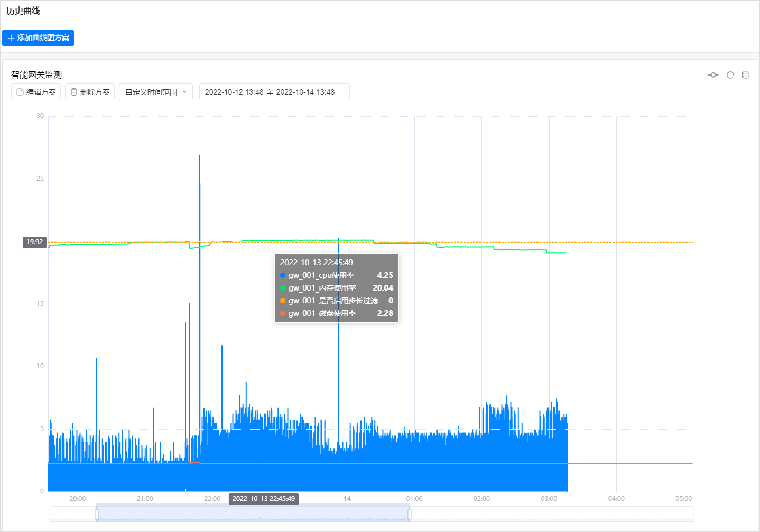Click orange dot for gw_001_是否启用步长过滤

(283, 301)
